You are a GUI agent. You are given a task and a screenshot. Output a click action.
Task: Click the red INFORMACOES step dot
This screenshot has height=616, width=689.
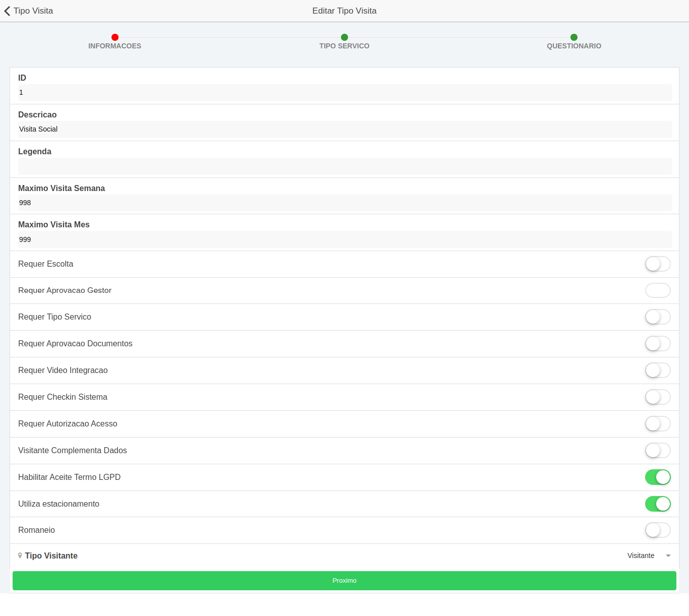pos(115,37)
